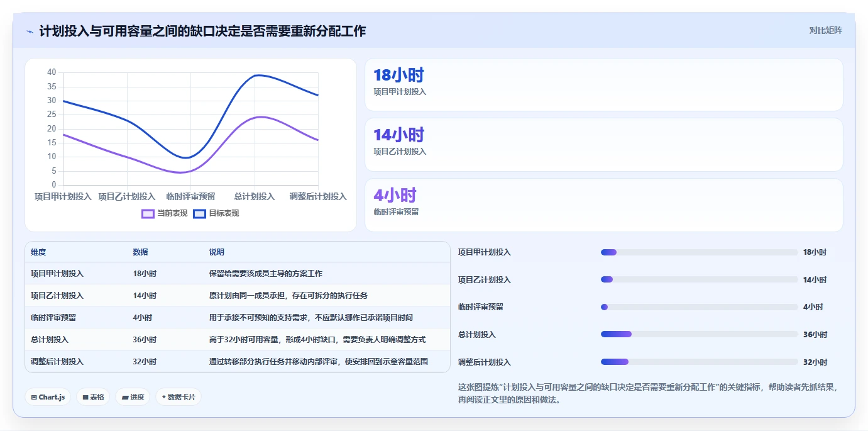This screenshot has width=868, height=431.
Task: Click the 维度 column header
Action: click(38, 252)
